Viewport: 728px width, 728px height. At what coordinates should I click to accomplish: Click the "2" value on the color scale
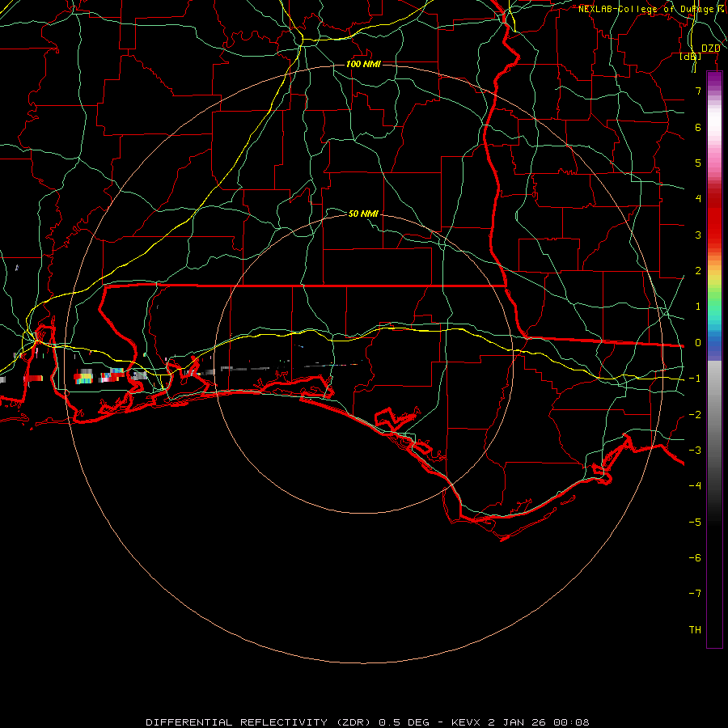click(x=698, y=271)
